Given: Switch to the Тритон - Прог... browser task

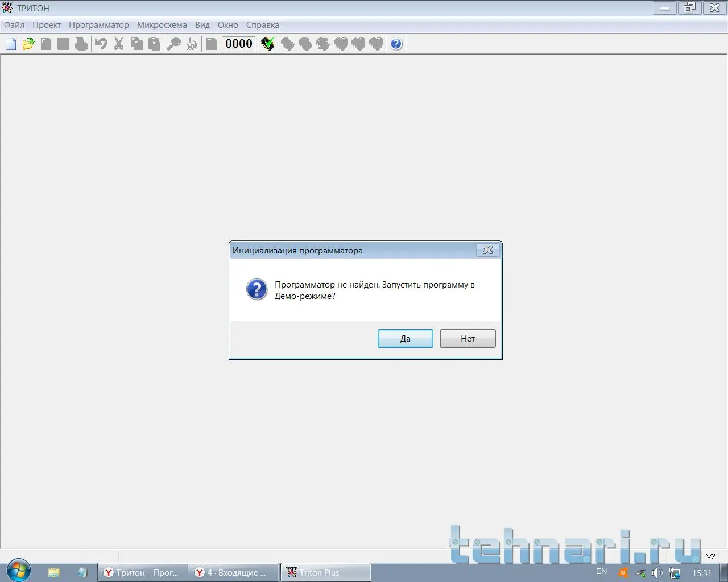Looking at the screenshot, I should point(143,572).
